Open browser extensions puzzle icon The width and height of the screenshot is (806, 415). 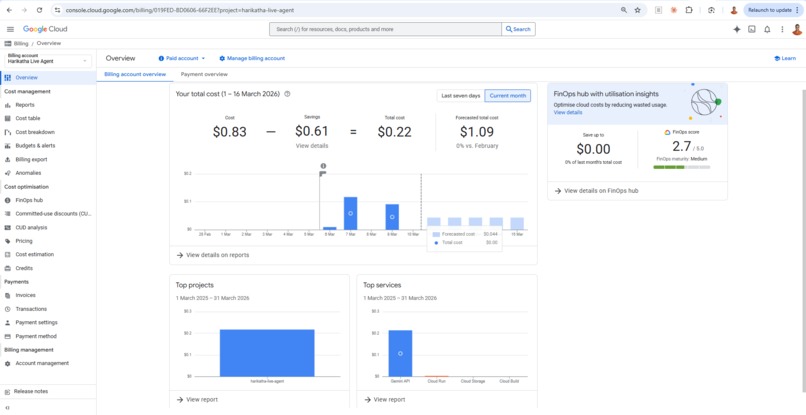689,10
